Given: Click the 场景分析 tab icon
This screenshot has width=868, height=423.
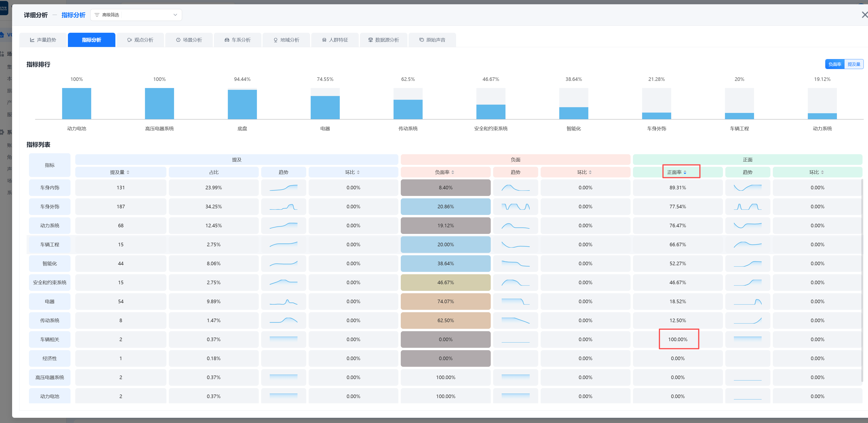Looking at the screenshot, I should 178,40.
